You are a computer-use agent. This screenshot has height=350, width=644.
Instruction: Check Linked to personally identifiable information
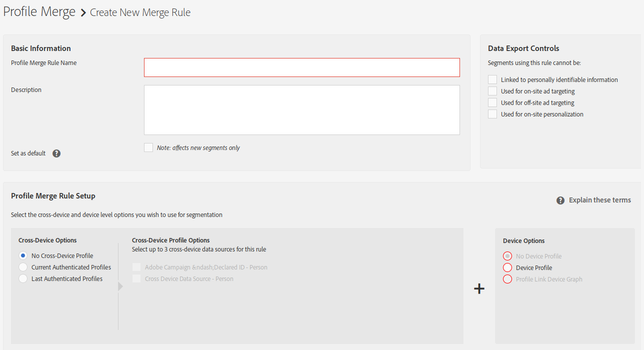492,80
